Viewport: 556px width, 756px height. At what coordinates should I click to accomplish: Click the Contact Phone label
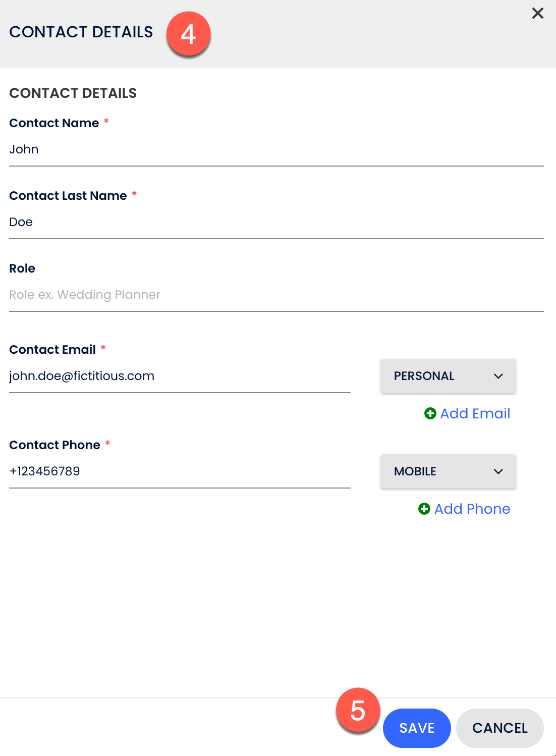pos(54,445)
